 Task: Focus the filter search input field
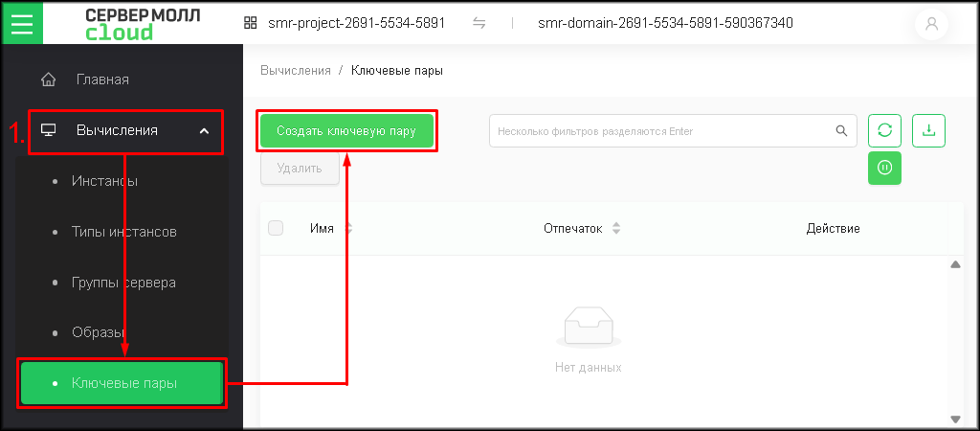click(x=660, y=131)
